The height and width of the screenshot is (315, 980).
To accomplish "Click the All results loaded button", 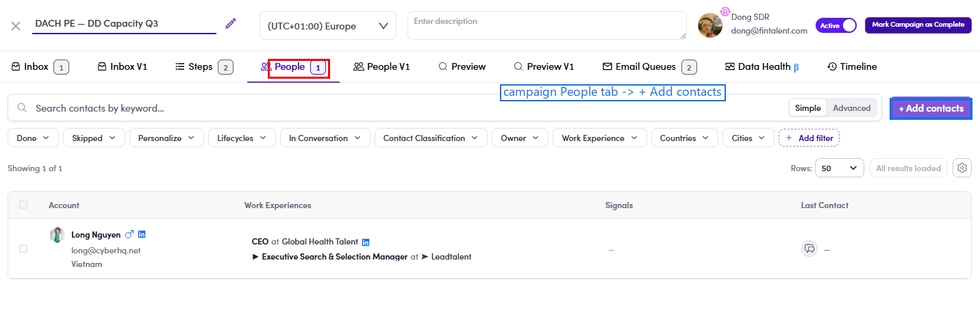I will [x=909, y=168].
